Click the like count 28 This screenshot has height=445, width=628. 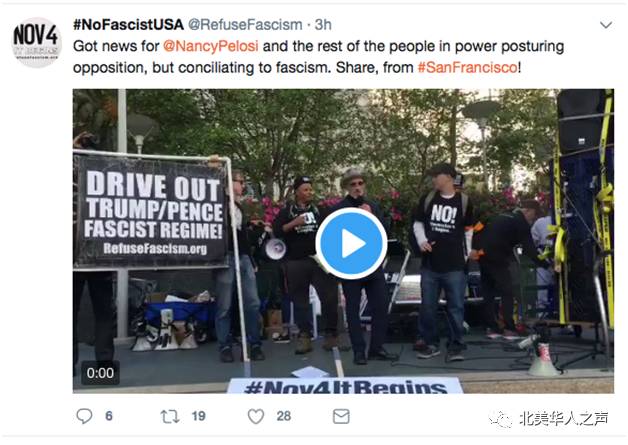pyautogui.click(x=284, y=416)
